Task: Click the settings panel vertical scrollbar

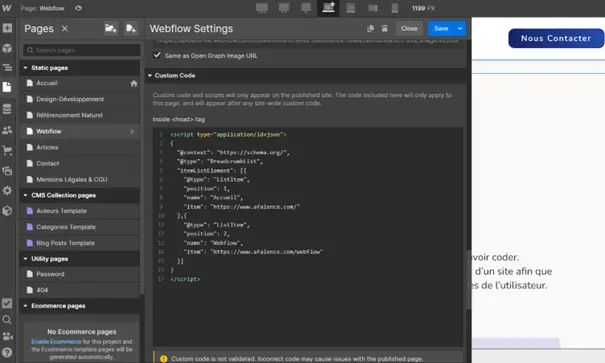Action: tap(469, 280)
